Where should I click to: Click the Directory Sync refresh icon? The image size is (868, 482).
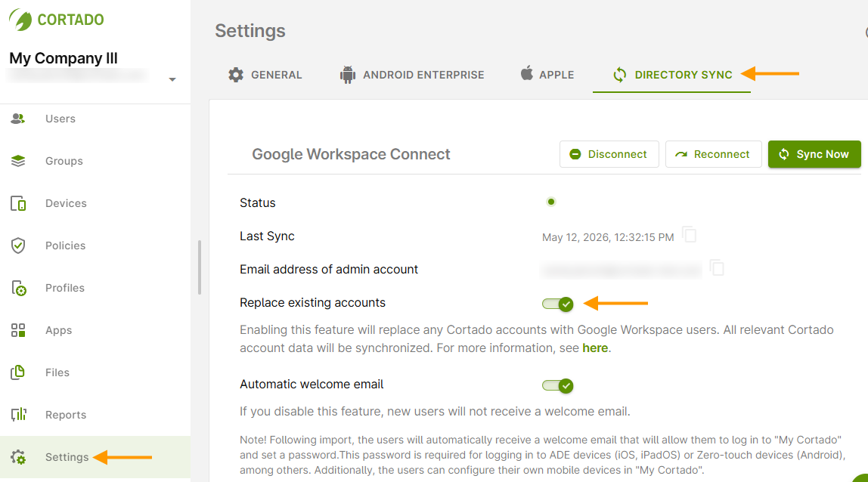point(620,75)
